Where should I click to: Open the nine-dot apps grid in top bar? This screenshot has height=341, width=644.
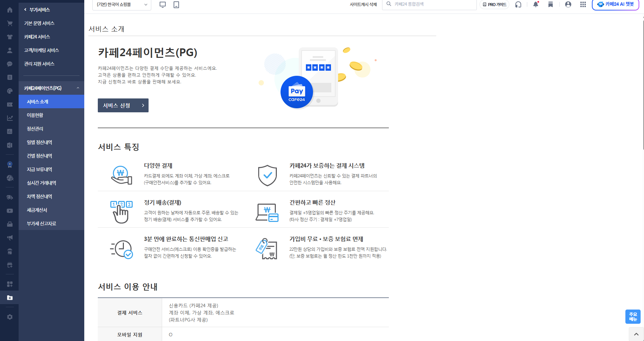point(583,4)
